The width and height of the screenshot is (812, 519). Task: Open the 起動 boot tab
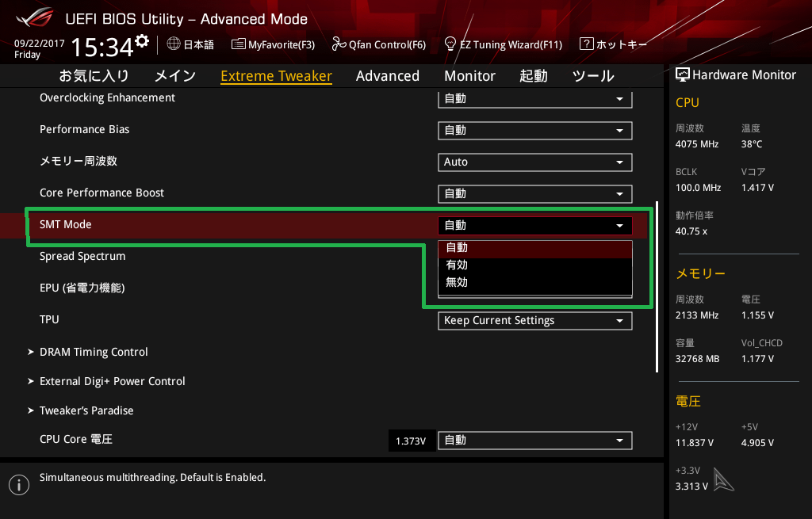pos(534,75)
